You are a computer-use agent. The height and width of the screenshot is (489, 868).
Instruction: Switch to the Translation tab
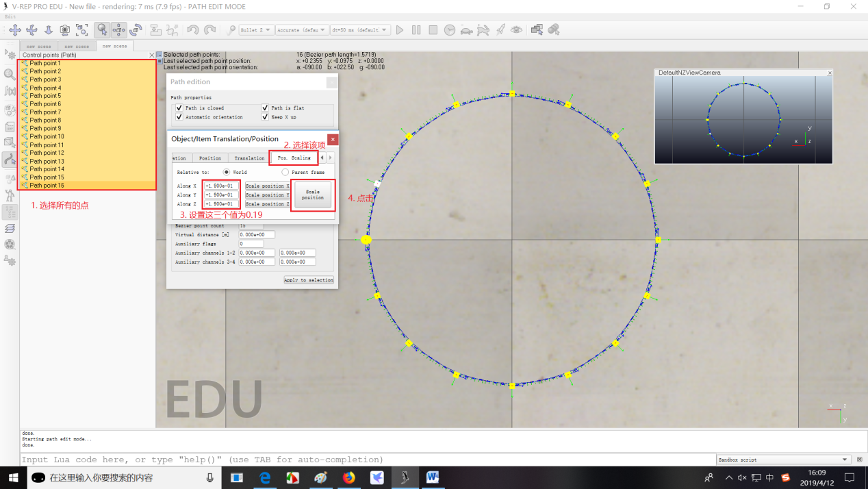coord(249,158)
